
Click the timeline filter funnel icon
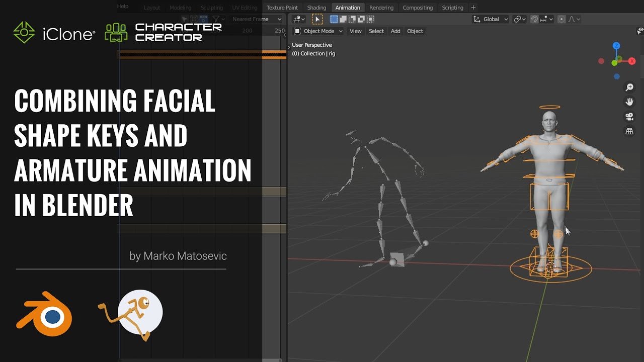click(x=216, y=19)
